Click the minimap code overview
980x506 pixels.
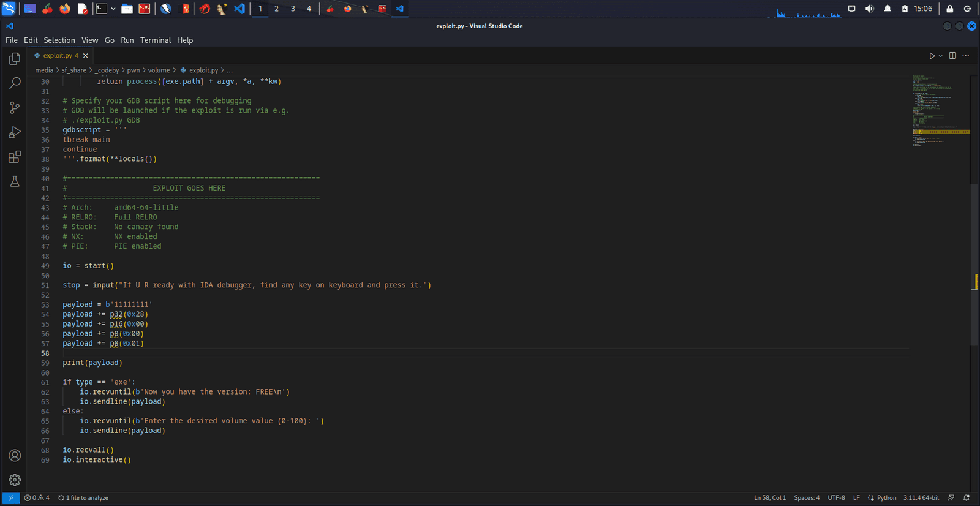pyautogui.click(x=941, y=110)
